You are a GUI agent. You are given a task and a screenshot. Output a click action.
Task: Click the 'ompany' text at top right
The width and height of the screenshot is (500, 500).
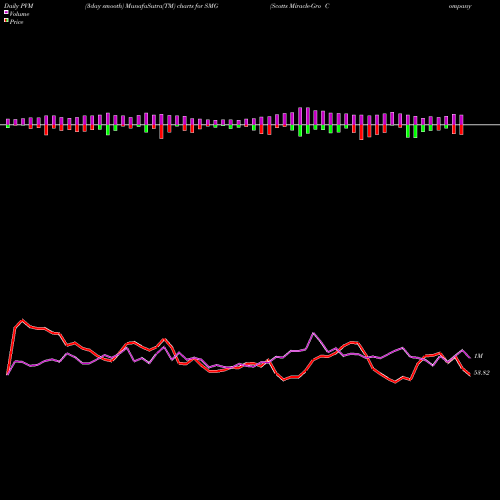[460, 6]
